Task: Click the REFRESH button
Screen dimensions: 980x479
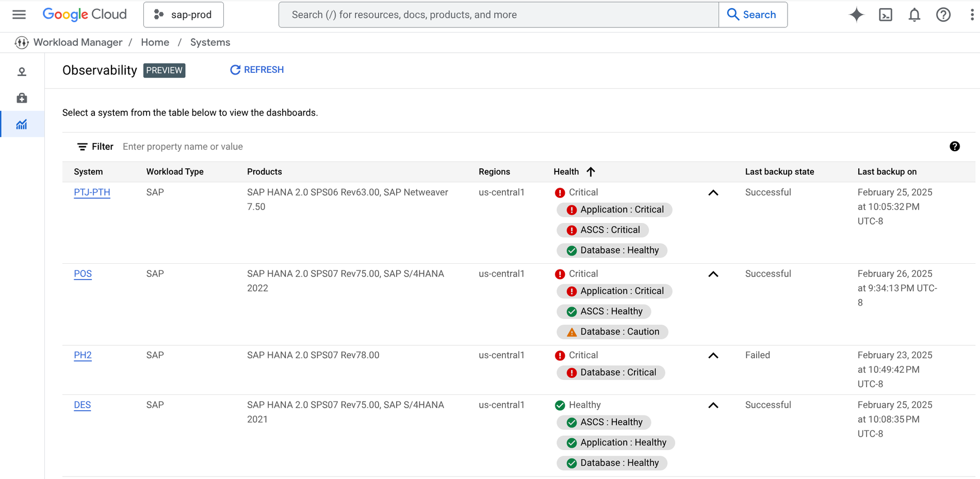Action: click(257, 70)
